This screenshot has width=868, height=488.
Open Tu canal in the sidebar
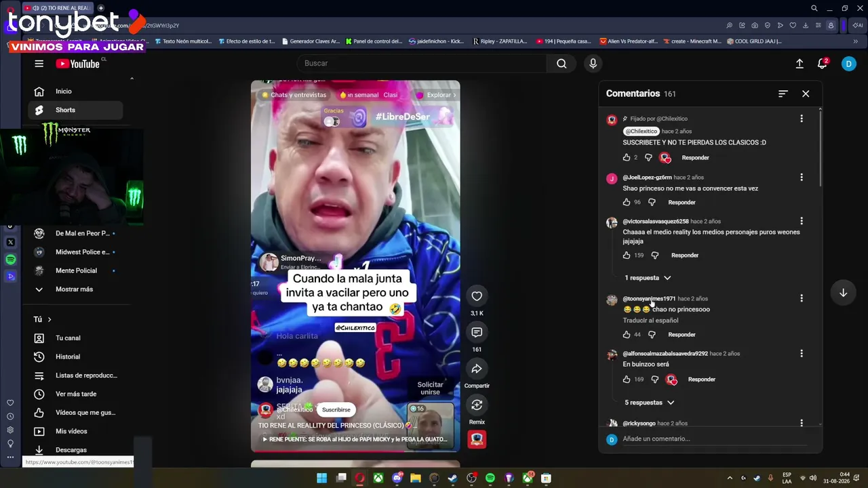(75, 338)
